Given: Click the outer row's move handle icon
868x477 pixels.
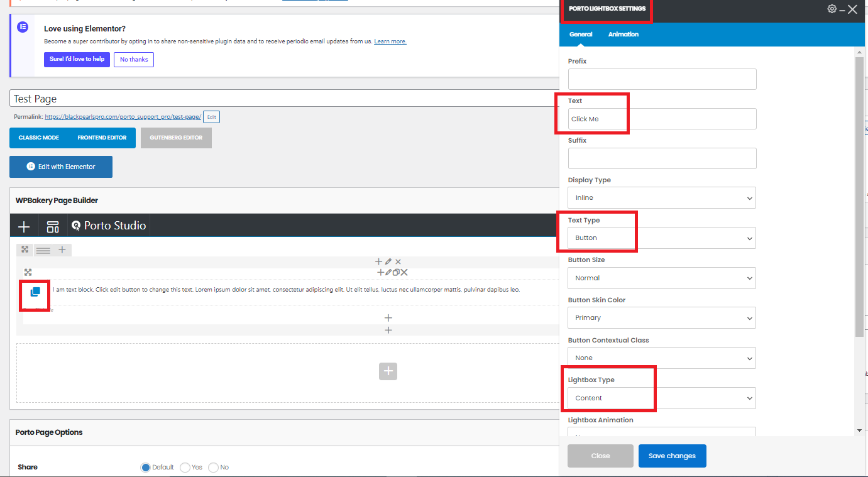Looking at the screenshot, I should [25, 249].
